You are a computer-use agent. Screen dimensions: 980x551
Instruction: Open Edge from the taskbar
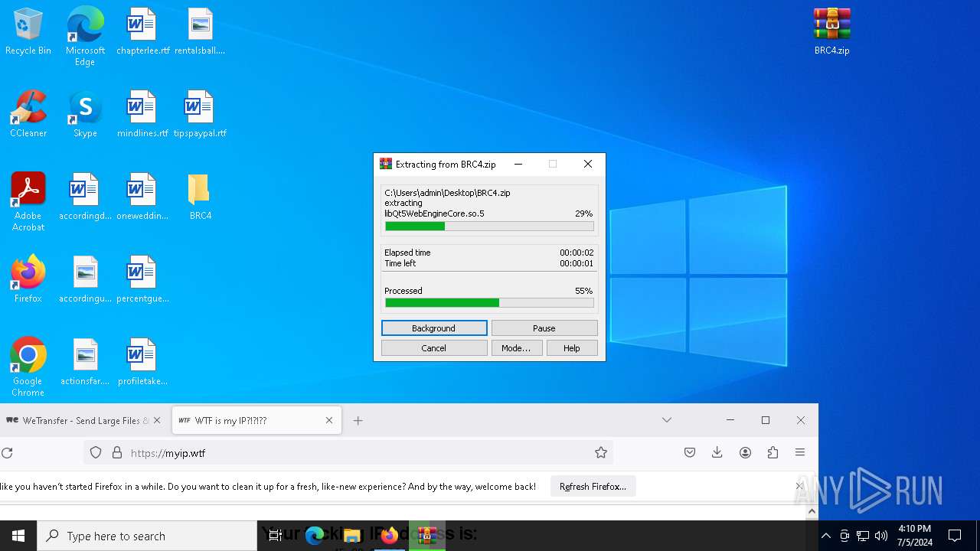[315, 536]
